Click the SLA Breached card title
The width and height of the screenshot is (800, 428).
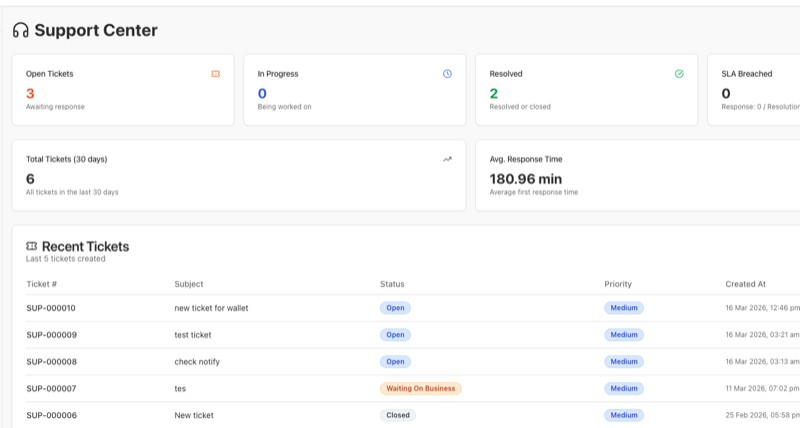pos(746,74)
